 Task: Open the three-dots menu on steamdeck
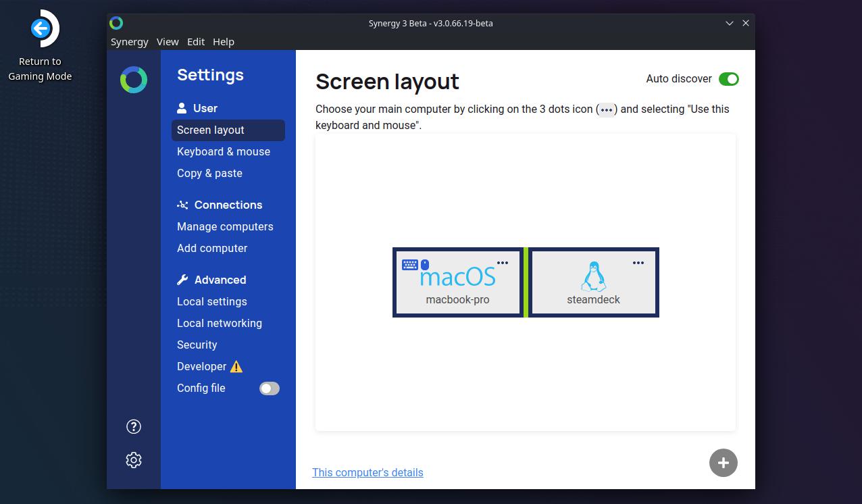click(638, 263)
